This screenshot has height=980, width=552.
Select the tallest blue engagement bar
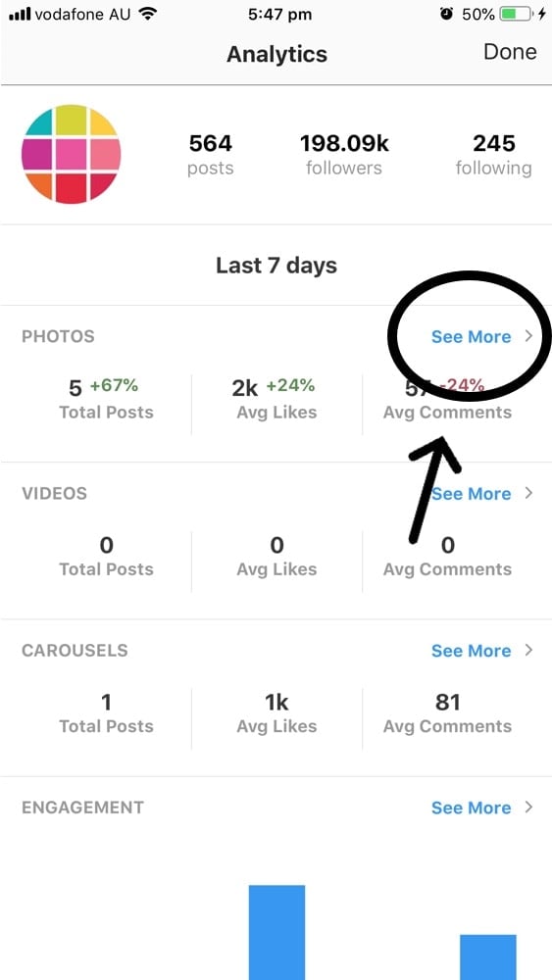(x=276, y=933)
